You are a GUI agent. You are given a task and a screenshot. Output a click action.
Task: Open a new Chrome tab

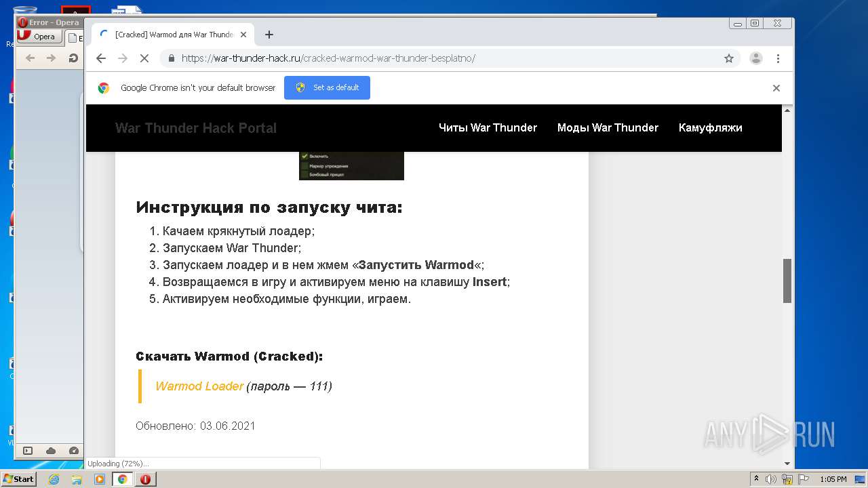269,35
